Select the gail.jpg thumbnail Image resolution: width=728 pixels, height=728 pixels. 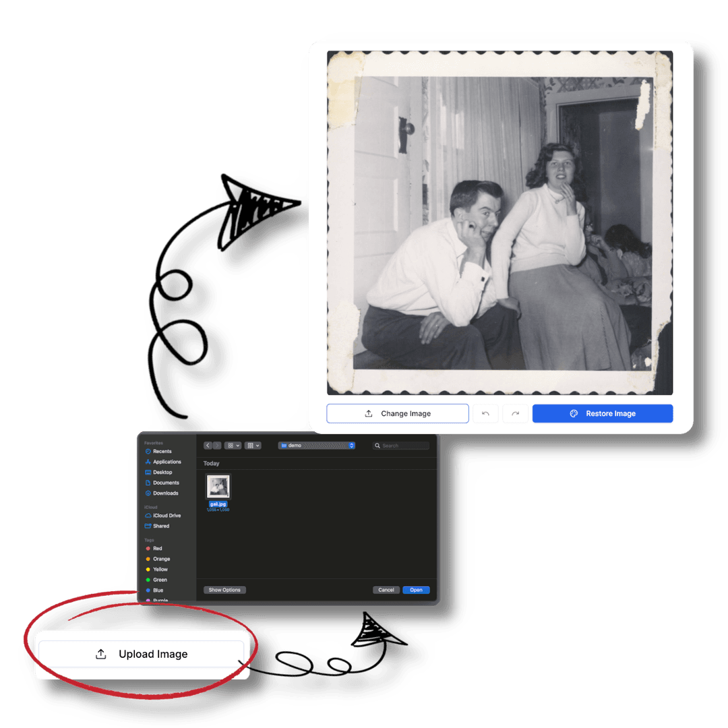(x=218, y=486)
